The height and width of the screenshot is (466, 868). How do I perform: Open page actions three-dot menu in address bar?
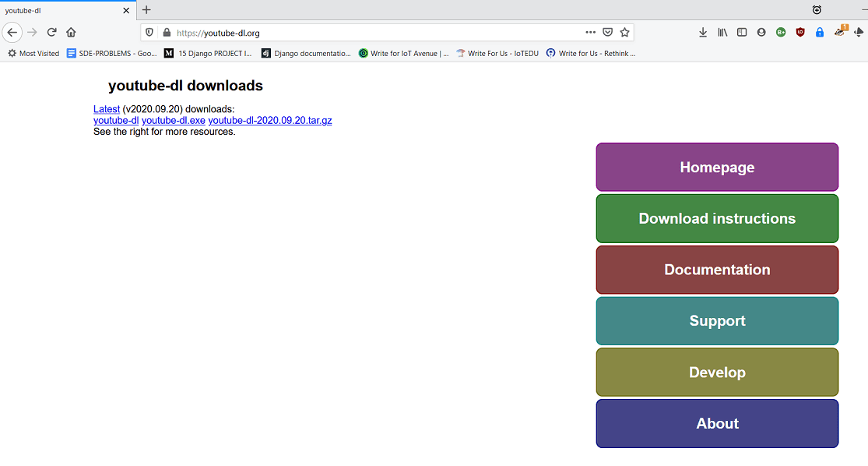591,32
